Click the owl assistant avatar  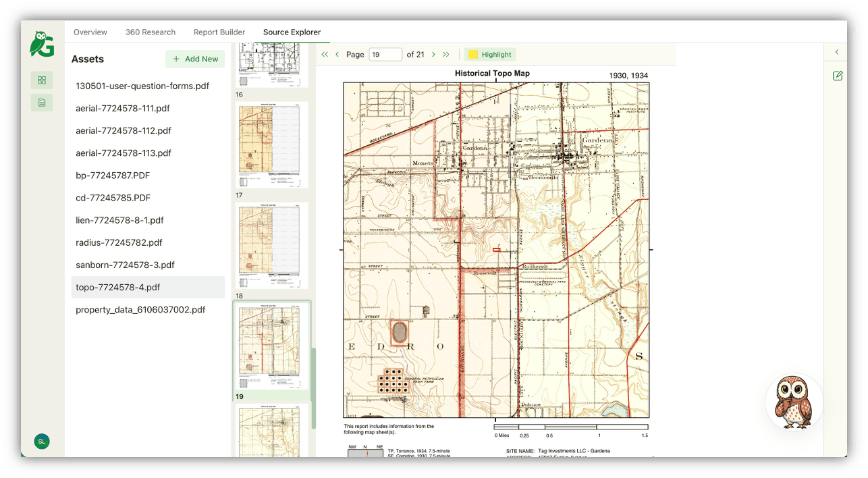click(794, 402)
